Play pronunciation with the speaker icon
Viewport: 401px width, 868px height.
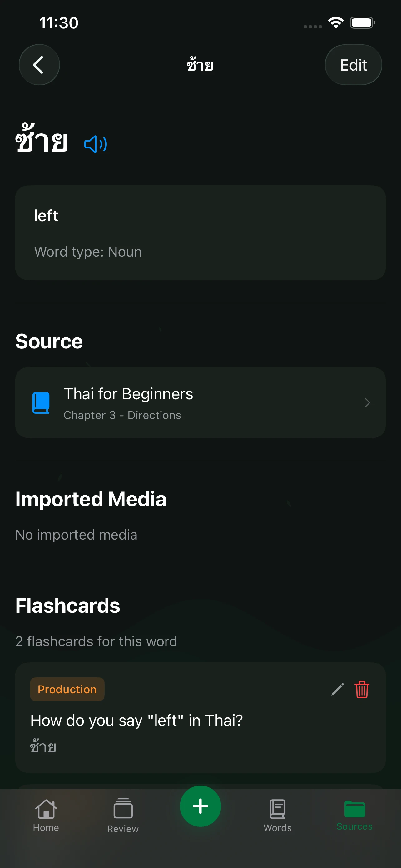(96, 144)
